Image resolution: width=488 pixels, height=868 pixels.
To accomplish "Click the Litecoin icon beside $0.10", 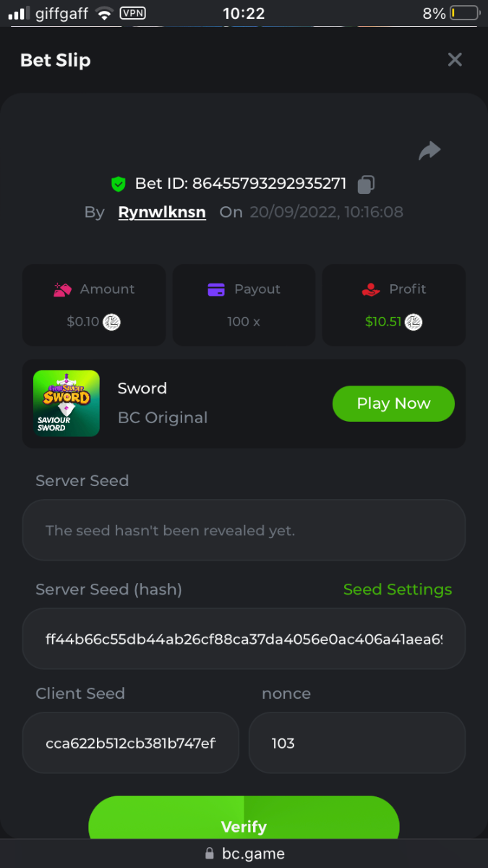I will [x=111, y=322].
